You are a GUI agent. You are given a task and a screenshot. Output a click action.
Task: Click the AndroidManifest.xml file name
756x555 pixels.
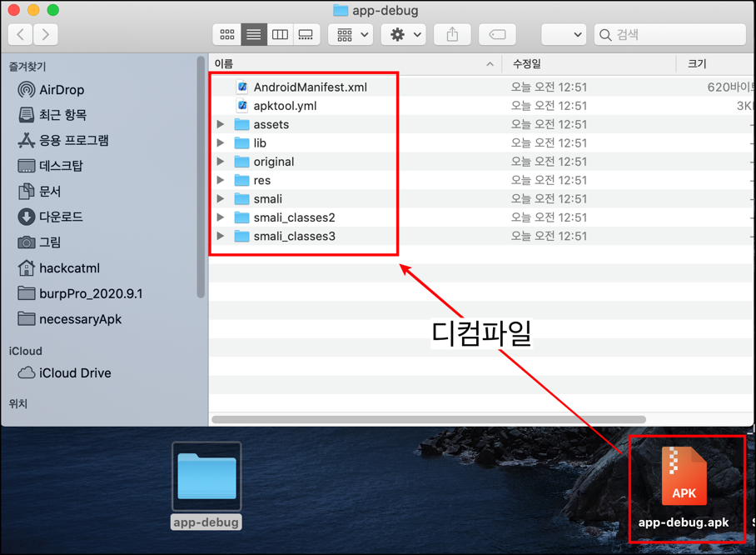tap(310, 87)
